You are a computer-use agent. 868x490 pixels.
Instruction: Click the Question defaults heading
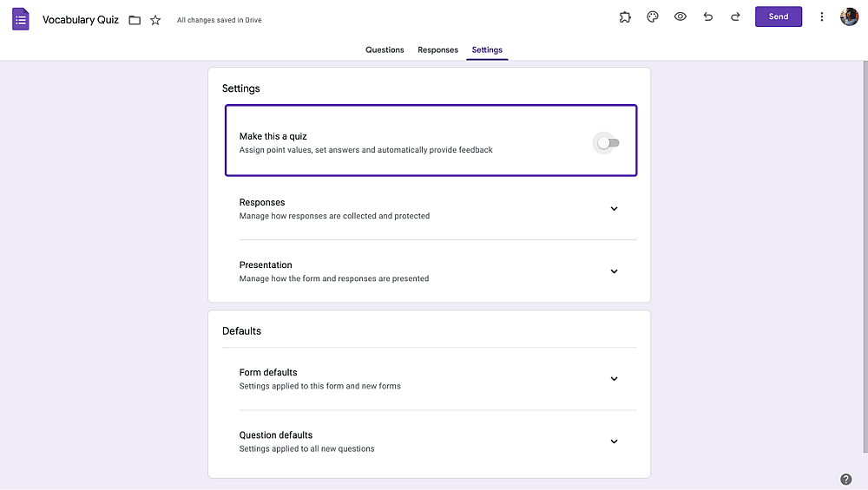pos(276,435)
